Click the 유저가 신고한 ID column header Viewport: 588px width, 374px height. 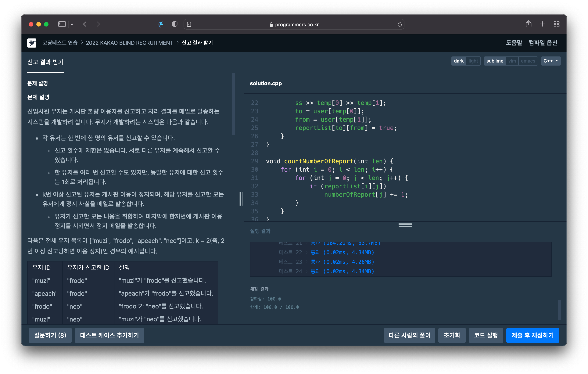pos(88,268)
